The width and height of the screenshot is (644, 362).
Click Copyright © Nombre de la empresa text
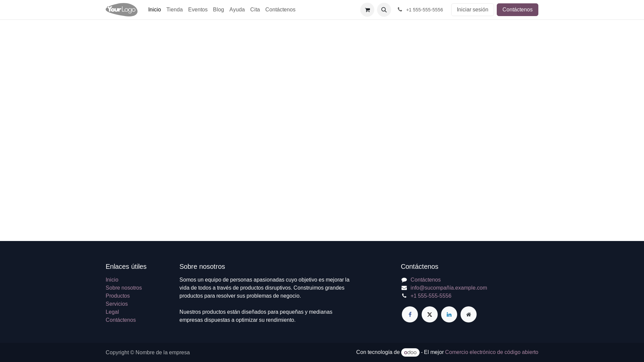tap(148, 353)
